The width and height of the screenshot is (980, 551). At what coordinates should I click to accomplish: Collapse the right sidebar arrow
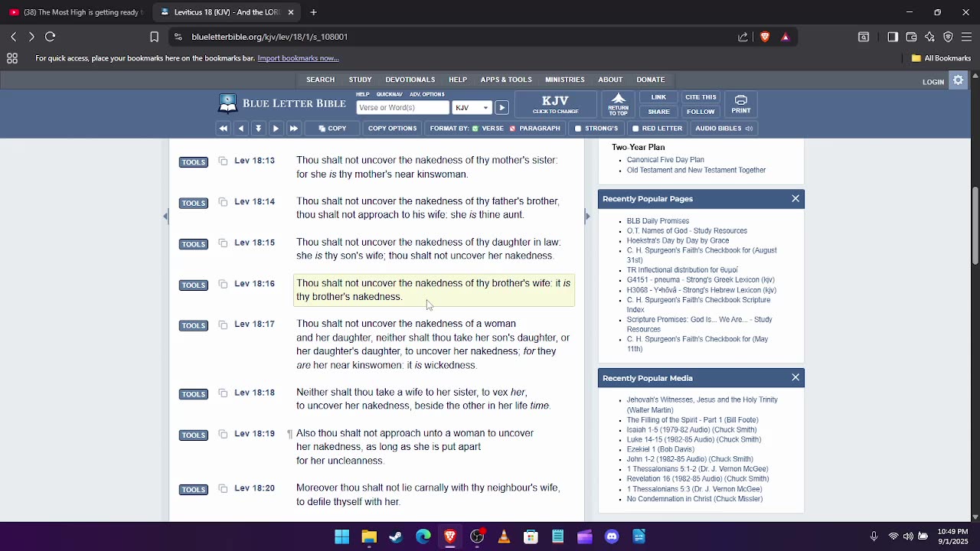click(x=587, y=217)
